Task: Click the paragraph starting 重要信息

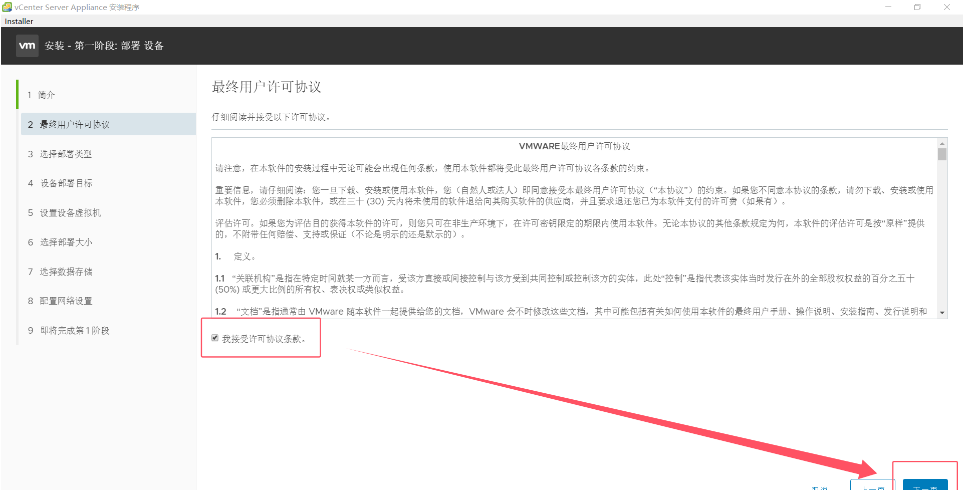Action: [574, 195]
